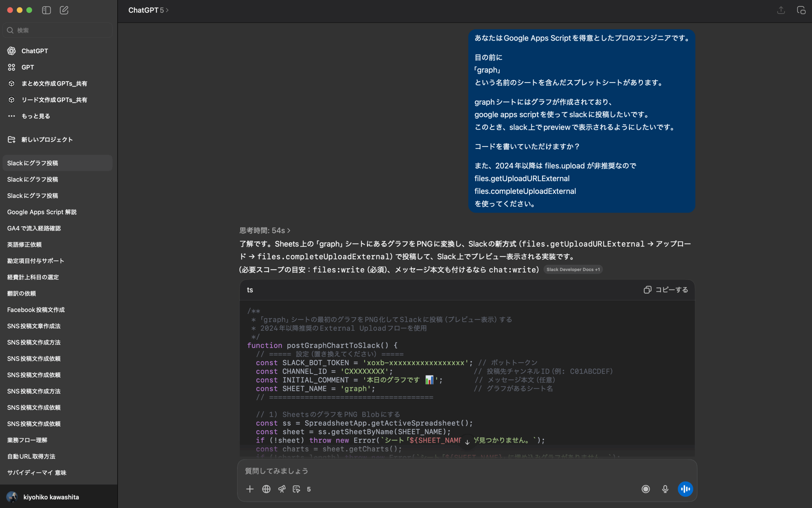Click the copy icon in code block header
The height and width of the screenshot is (508, 812).
(x=647, y=290)
